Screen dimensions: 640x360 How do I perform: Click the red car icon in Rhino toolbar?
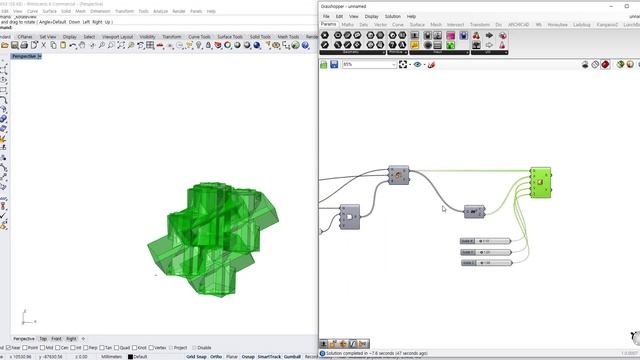pyautogui.click(x=160, y=46)
